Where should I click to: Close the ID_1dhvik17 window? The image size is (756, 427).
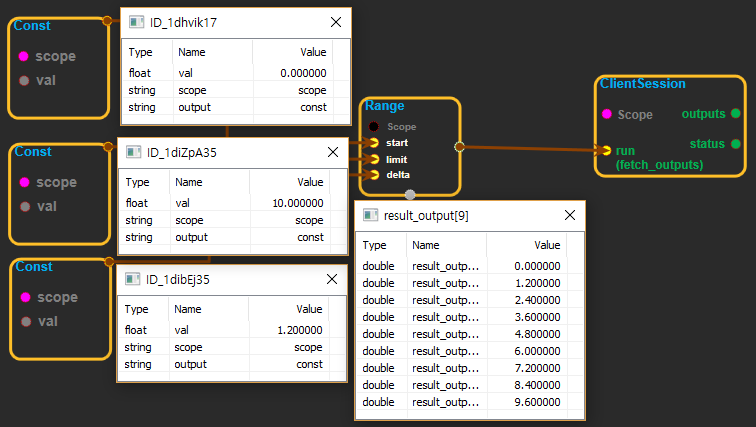(335, 21)
